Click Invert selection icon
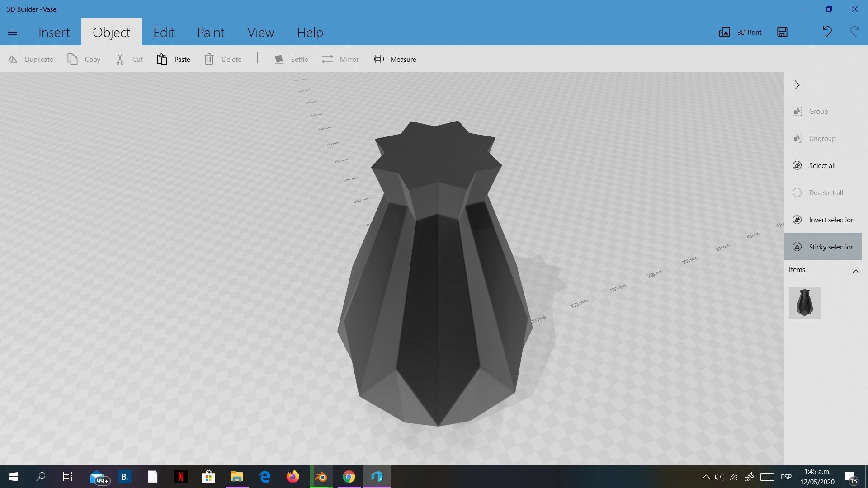 click(797, 220)
